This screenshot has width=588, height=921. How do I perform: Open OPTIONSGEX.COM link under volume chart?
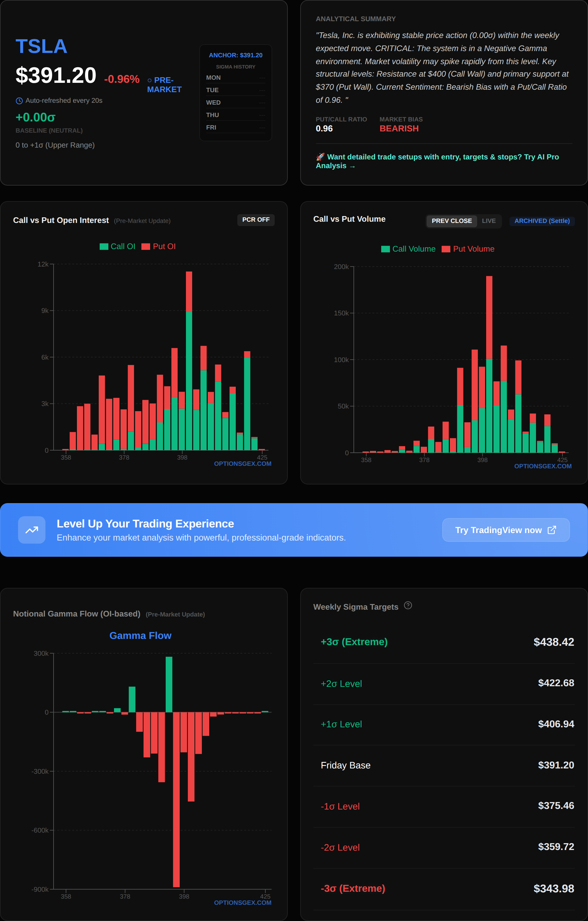543,466
